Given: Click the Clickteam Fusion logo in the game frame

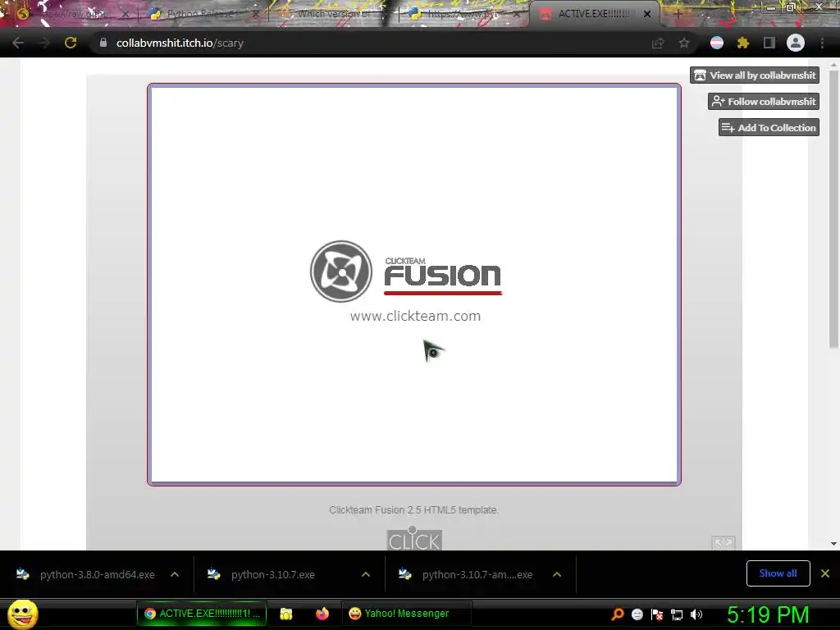Looking at the screenshot, I should [406, 271].
